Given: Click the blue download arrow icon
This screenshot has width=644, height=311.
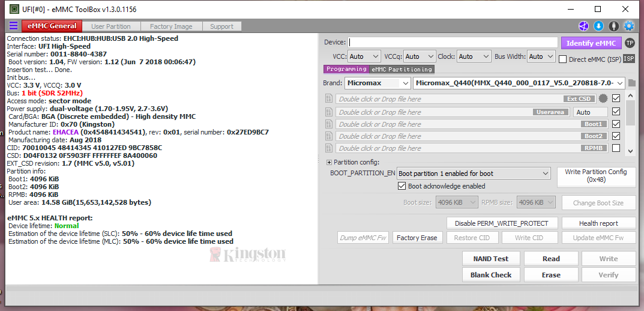Looking at the screenshot, I should pyautogui.click(x=599, y=26).
